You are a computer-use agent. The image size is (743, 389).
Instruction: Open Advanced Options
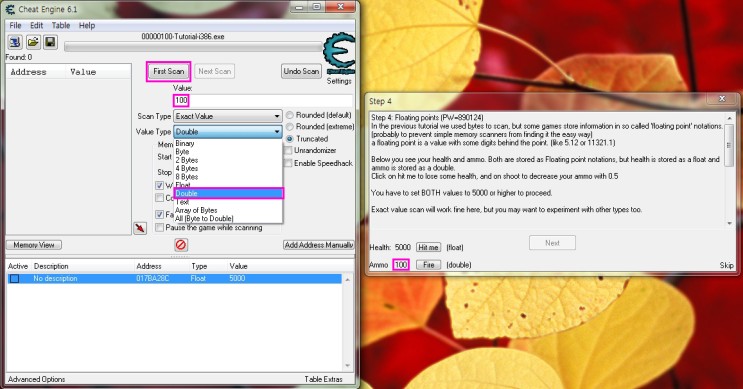point(36,379)
